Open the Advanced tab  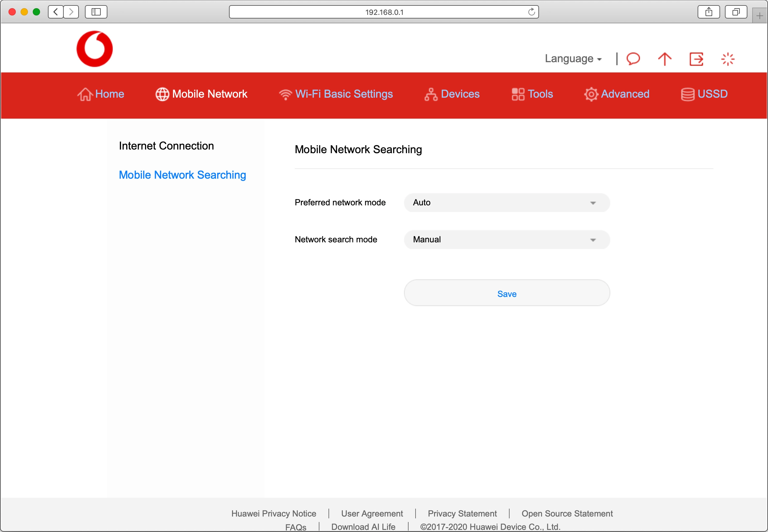pos(617,94)
